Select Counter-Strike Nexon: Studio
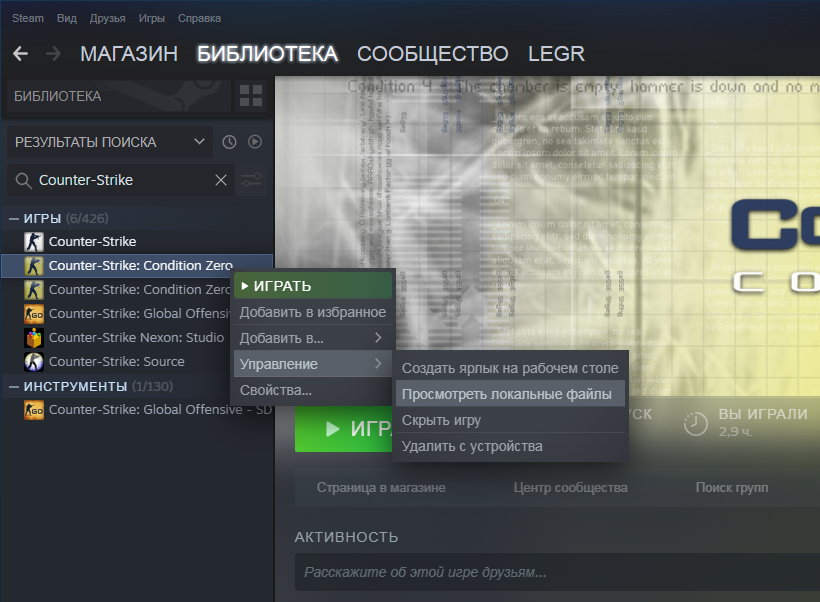 click(x=117, y=338)
